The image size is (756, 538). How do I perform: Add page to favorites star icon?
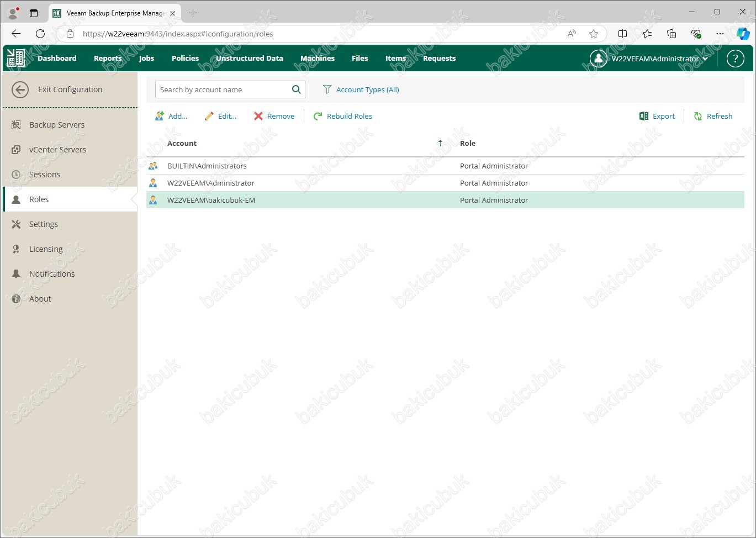[x=594, y=34]
